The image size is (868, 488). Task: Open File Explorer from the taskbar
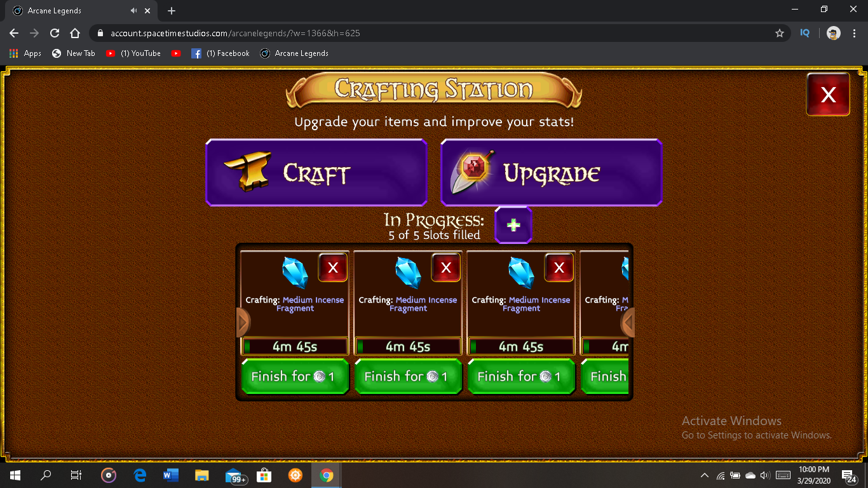tap(202, 475)
